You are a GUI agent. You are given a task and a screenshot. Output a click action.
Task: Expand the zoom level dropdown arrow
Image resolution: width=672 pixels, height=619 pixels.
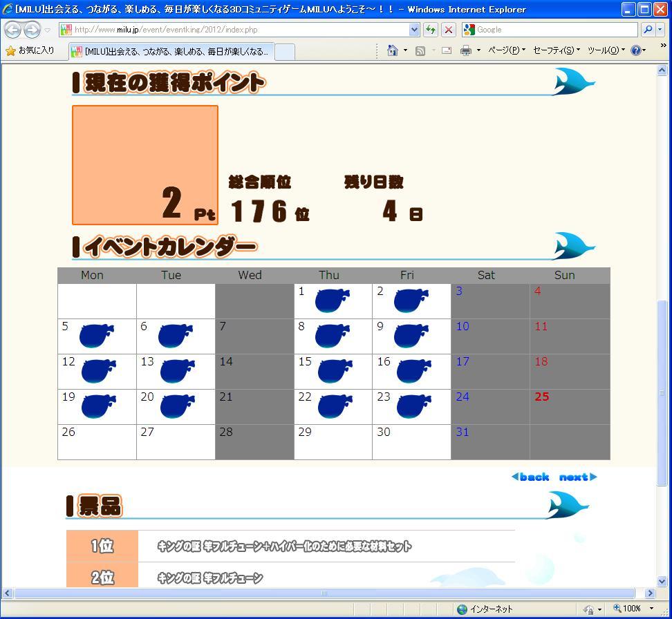click(x=651, y=609)
